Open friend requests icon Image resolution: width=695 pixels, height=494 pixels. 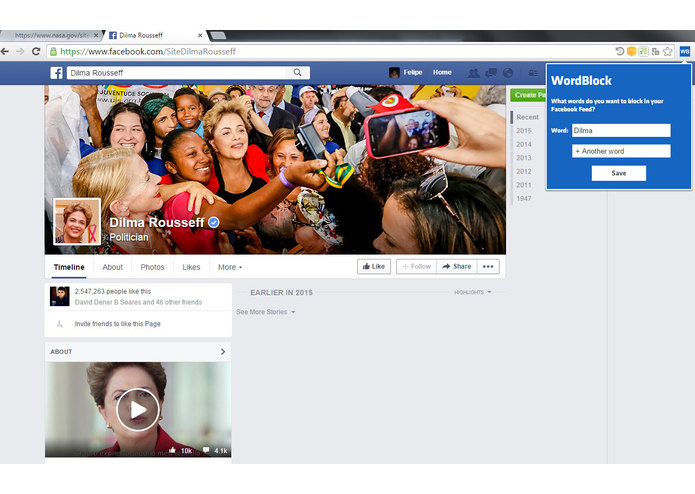click(x=473, y=73)
